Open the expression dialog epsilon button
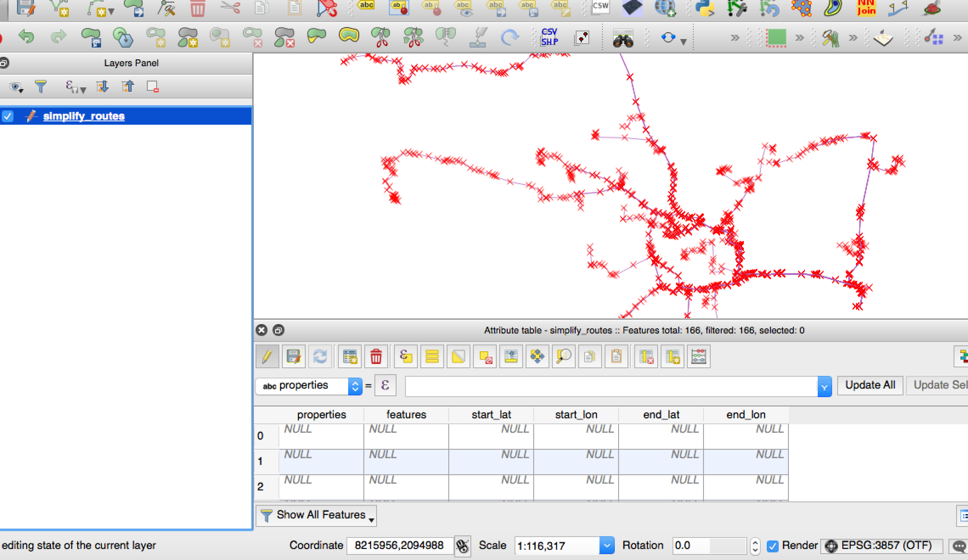The image size is (968, 560). [x=385, y=385]
